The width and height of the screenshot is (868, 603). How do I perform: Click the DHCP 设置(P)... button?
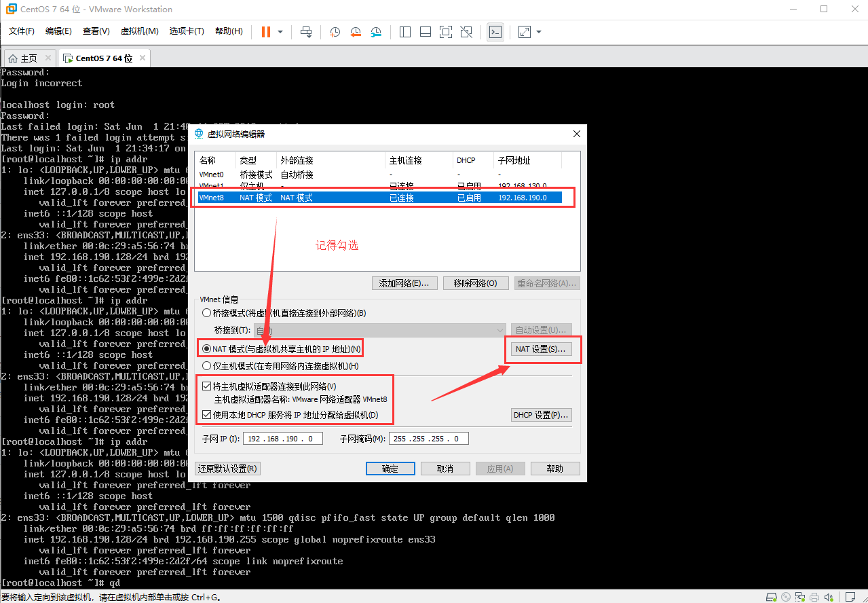pos(541,415)
